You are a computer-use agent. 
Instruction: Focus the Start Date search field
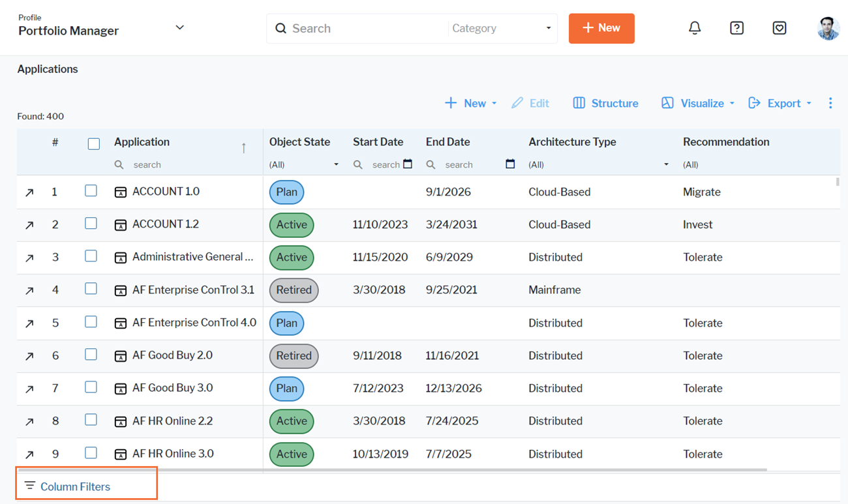(386, 164)
